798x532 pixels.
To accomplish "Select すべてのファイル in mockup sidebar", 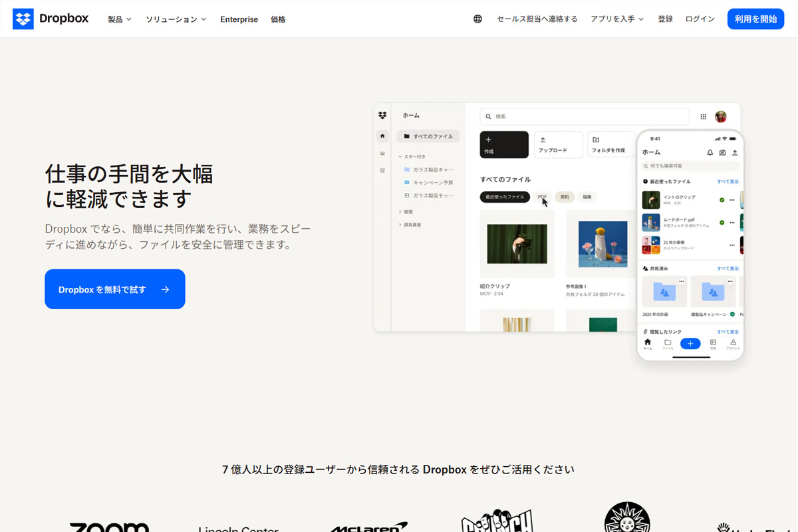I will coord(428,136).
